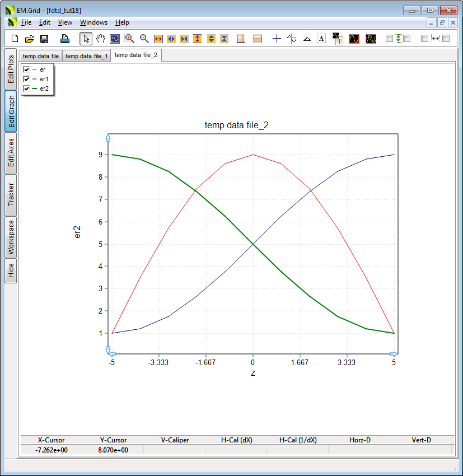The width and height of the screenshot is (463, 476).
Task: Select the hand pan tool
Action: pyautogui.click(x=101, y=39)
